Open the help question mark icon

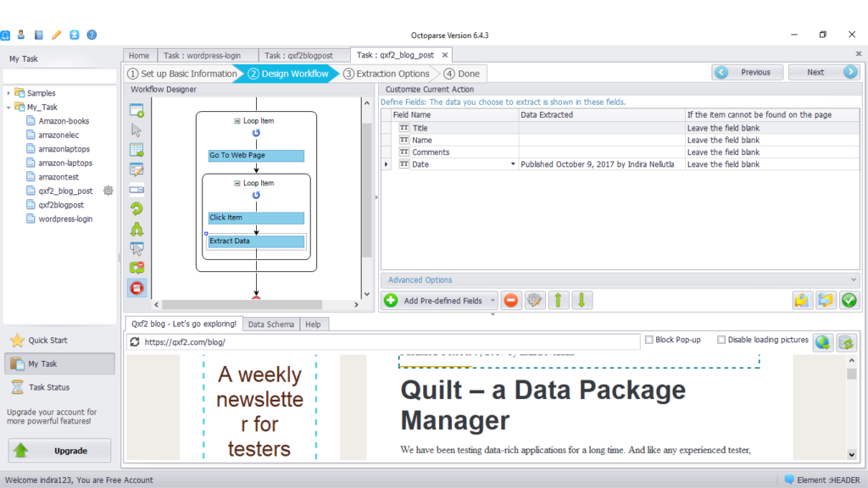[92, 35]
